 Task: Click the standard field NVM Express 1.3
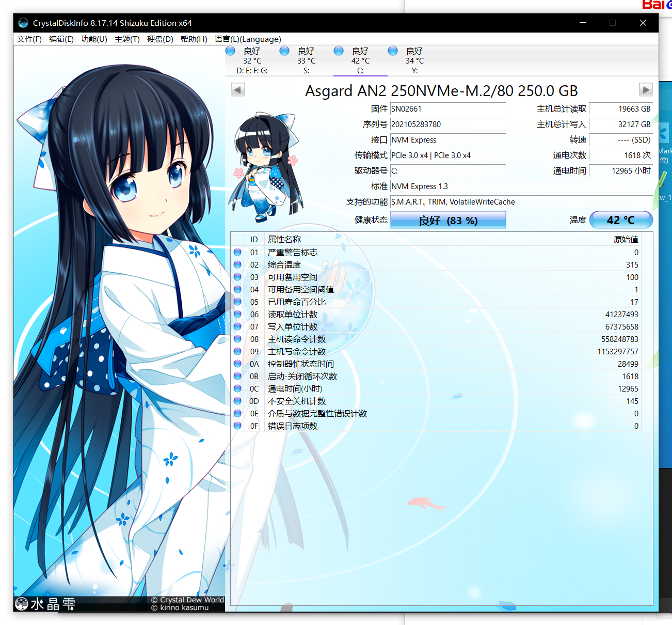[x=521, y=186]
